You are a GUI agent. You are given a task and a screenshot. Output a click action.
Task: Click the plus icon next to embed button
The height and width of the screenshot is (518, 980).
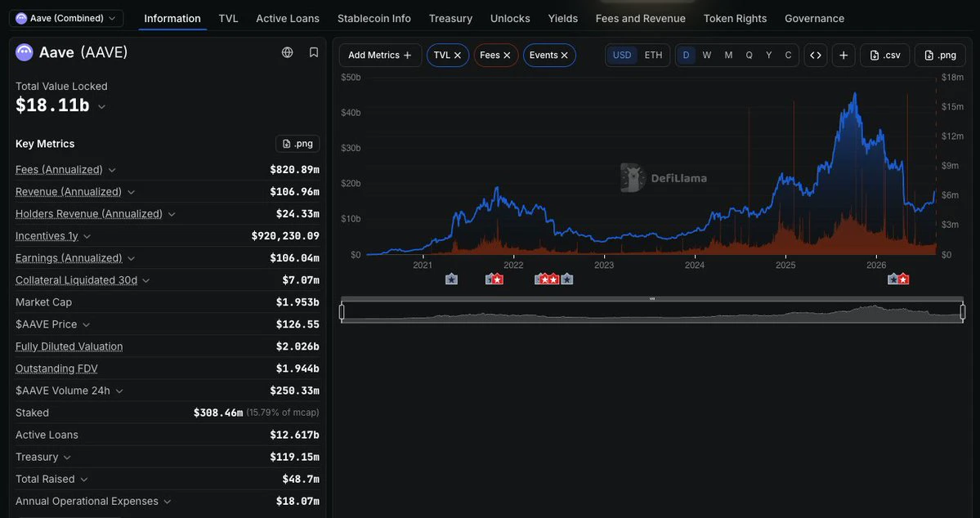click(844, 55)
